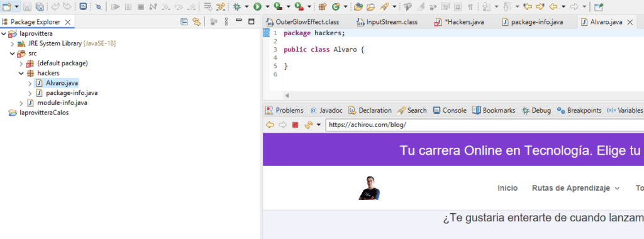Click the Save icon in the toolbar

[x=27, y=6]
